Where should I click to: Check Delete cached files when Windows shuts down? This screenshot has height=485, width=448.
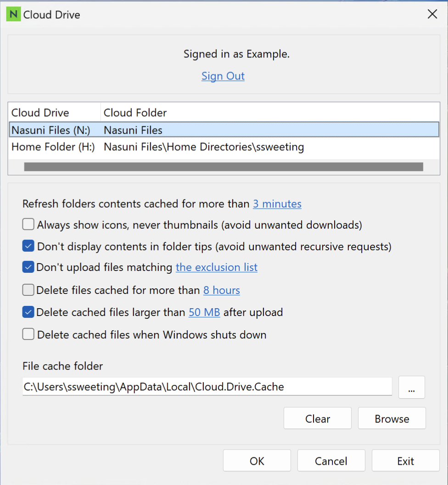(x=28, y=335)
